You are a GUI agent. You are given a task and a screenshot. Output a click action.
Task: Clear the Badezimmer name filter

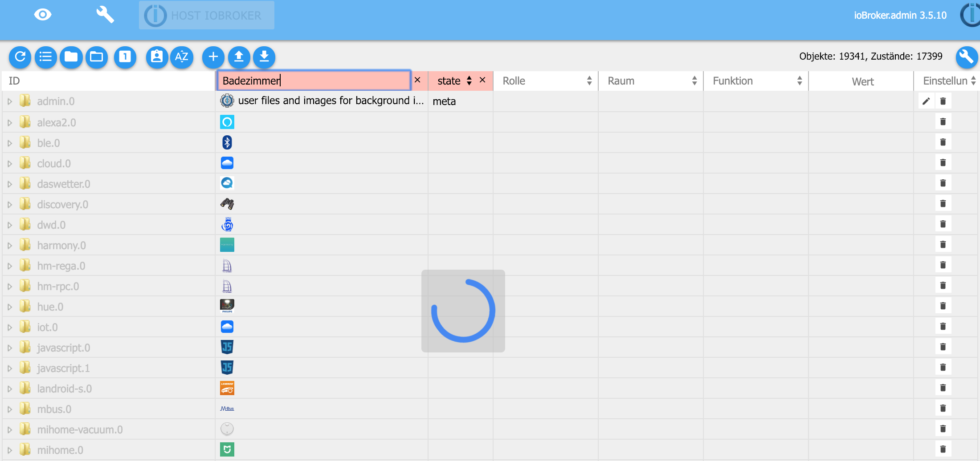coord(417,80)
